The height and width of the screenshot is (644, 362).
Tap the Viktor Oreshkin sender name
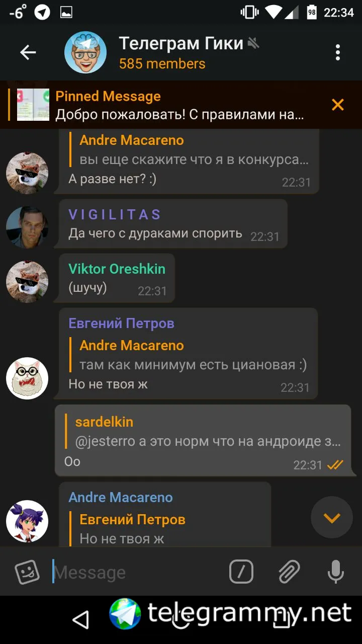click(117, 269)
